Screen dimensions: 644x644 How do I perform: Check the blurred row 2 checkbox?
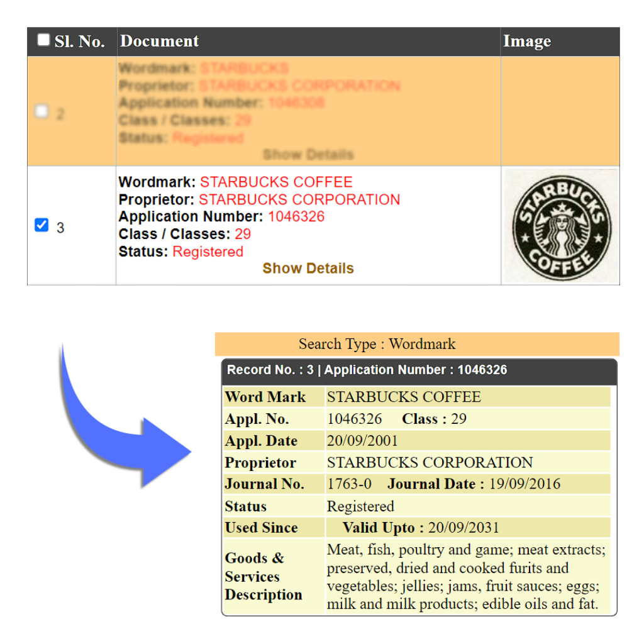[42, 112]
